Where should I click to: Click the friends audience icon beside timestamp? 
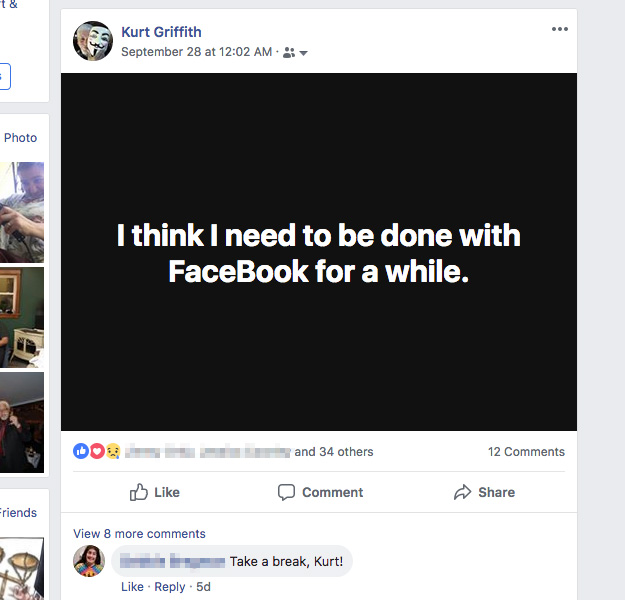pyautogui.click(x=289, y=52)
